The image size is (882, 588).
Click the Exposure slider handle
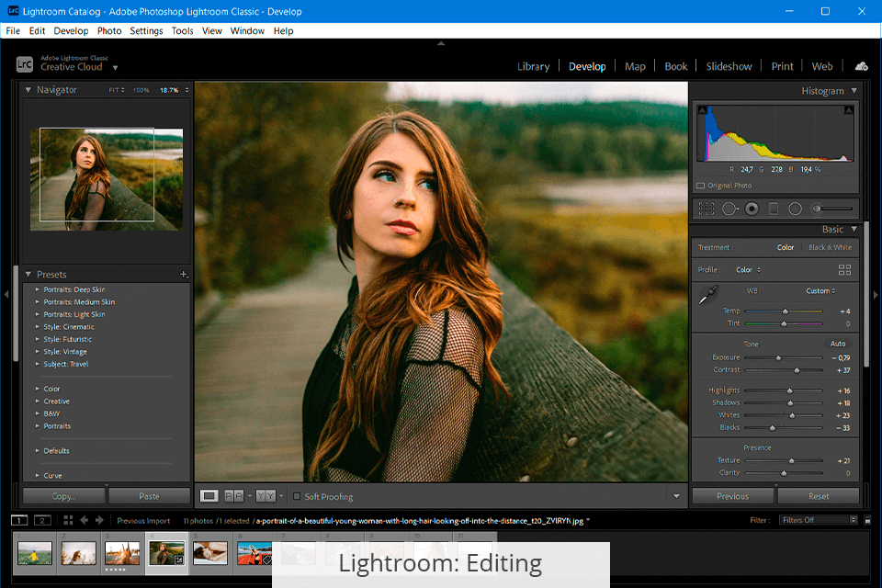click(x=778, y=357)
